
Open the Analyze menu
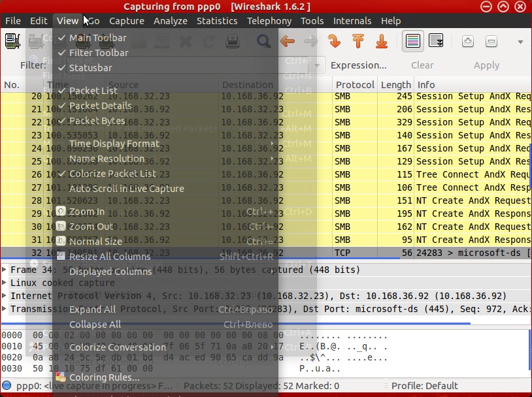(x=171, y=21)
